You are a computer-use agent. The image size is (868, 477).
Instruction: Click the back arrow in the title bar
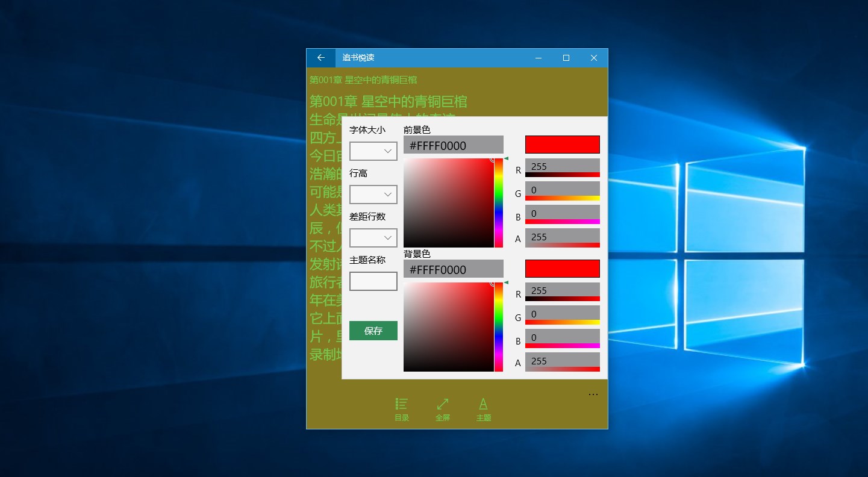tap(320, 58)
